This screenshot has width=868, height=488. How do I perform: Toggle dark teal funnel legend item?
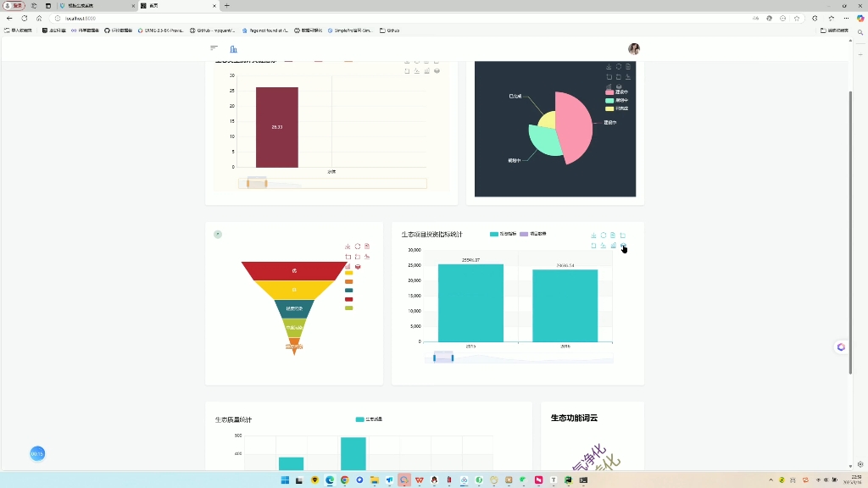pos(348,291)
